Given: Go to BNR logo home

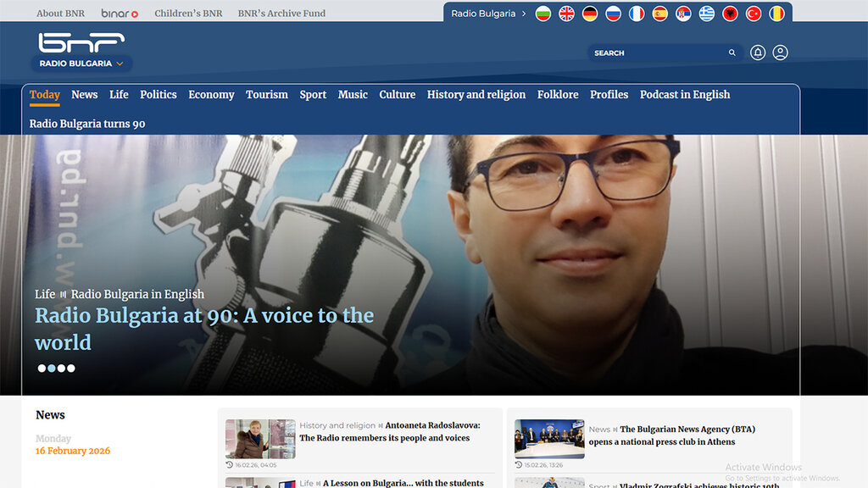Looking at the screenshot, I should [x=81, y=42].
